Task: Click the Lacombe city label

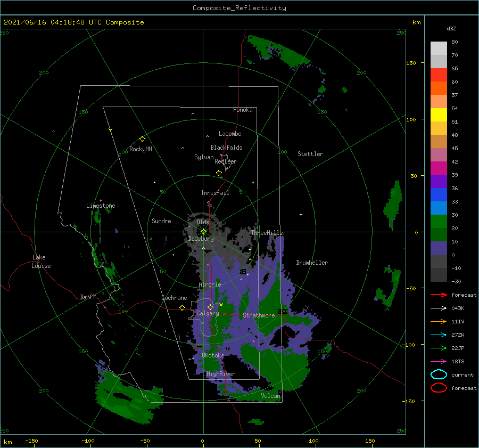Action: click(x=230, y=134)
